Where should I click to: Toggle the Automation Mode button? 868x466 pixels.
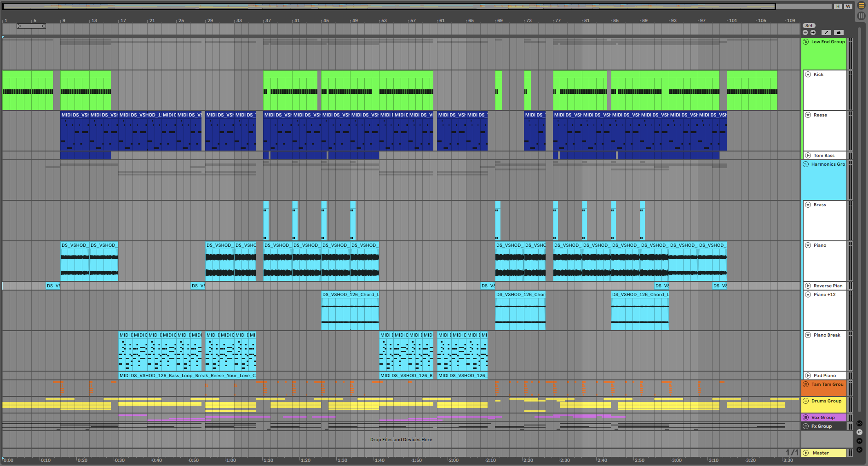coord(827,33)
